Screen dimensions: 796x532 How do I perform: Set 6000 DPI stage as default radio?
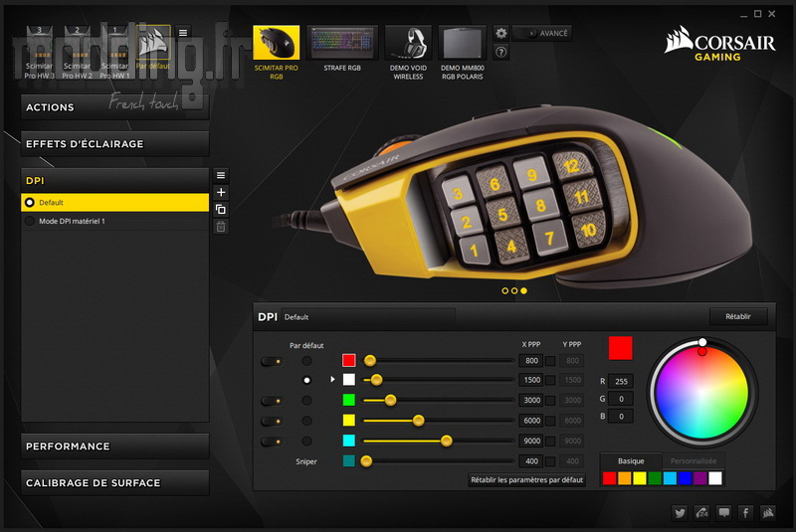coord(306,421)
